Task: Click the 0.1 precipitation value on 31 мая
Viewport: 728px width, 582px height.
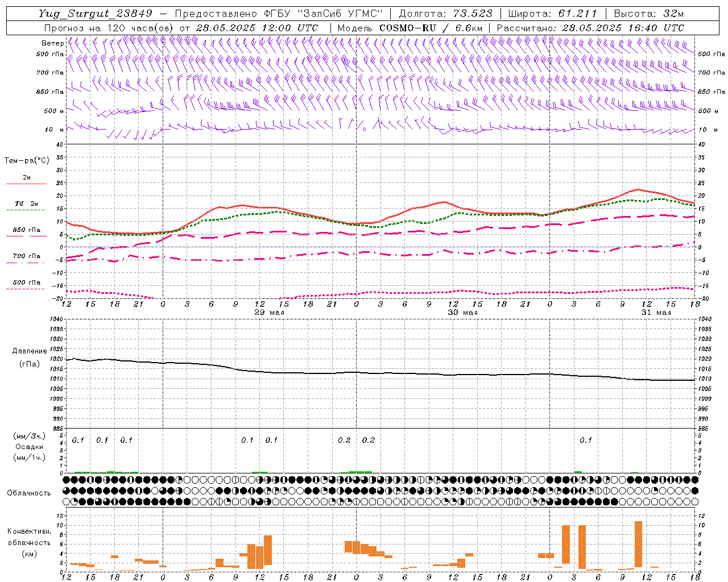Action: tap(586, 440)
